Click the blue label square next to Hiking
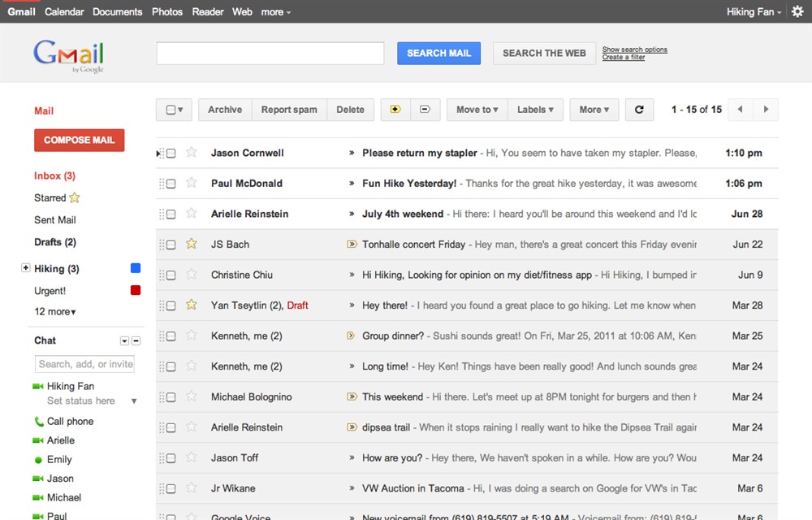Screen dimensions: 812x520 click(x=136, y=268)
